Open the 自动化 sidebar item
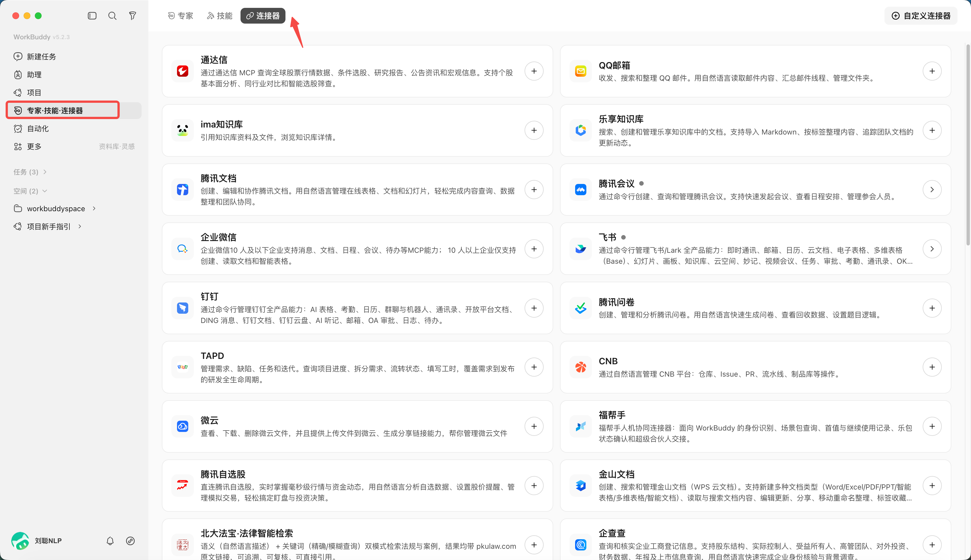This screenshot has height=560, width=971. point(74,128)
